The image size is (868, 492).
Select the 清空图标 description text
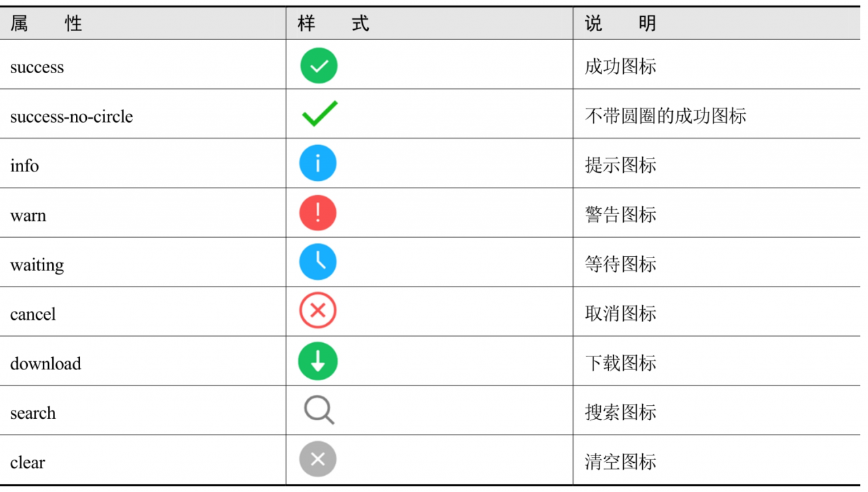click(620, 462)
